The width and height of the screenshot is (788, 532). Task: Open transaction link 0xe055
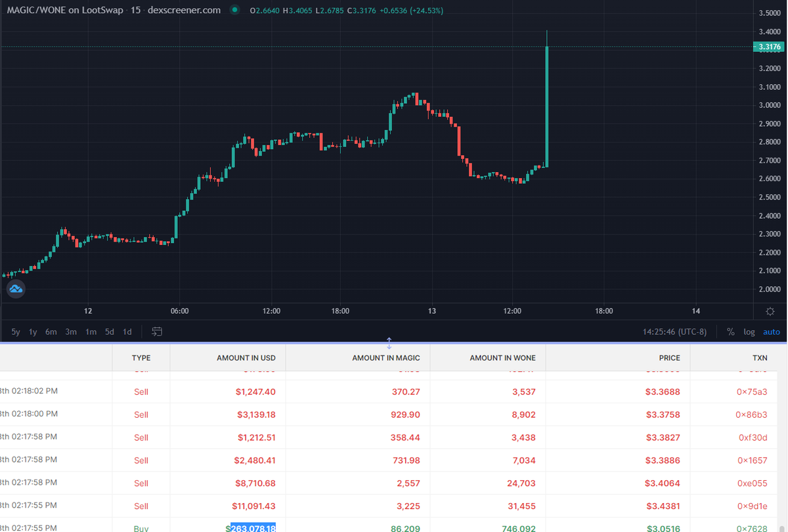click(x=752, y=483)
